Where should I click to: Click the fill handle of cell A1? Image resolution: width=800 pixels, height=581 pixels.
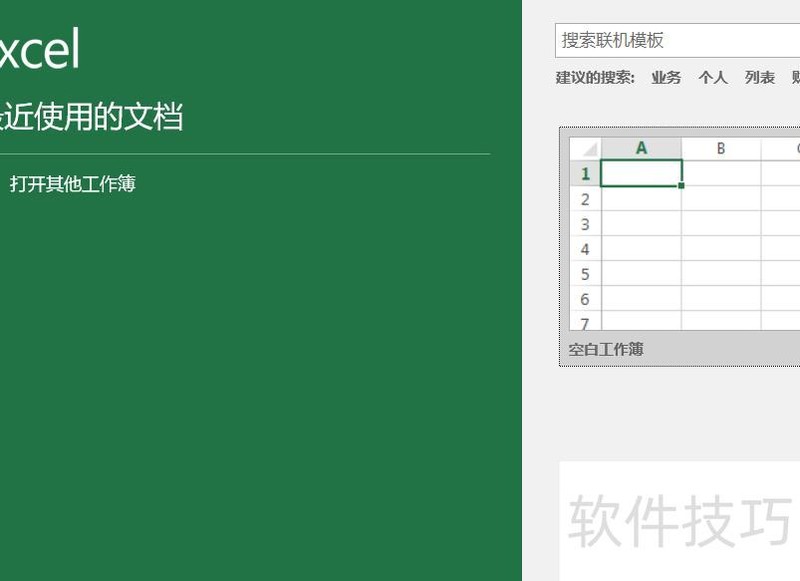point(679,184)
